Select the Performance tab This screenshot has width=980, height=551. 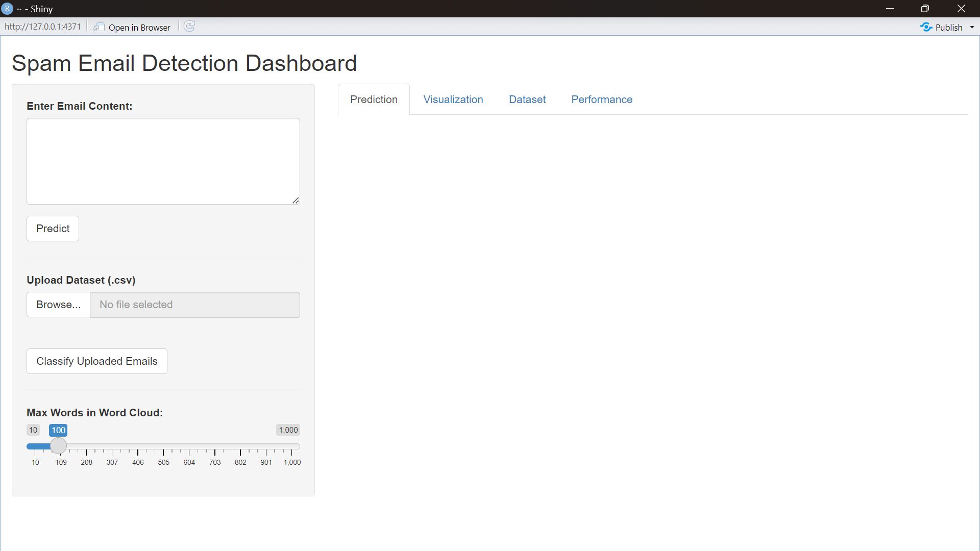601,99
